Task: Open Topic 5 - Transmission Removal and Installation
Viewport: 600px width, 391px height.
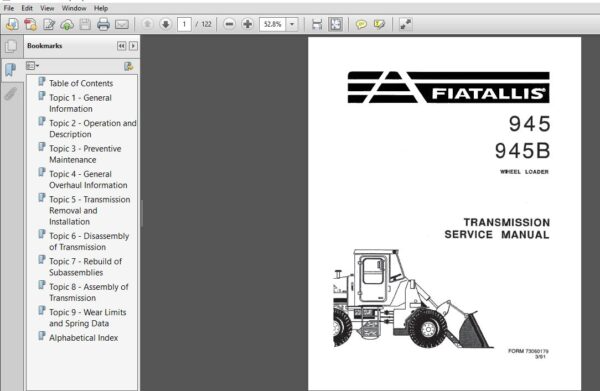Action: 90,210
